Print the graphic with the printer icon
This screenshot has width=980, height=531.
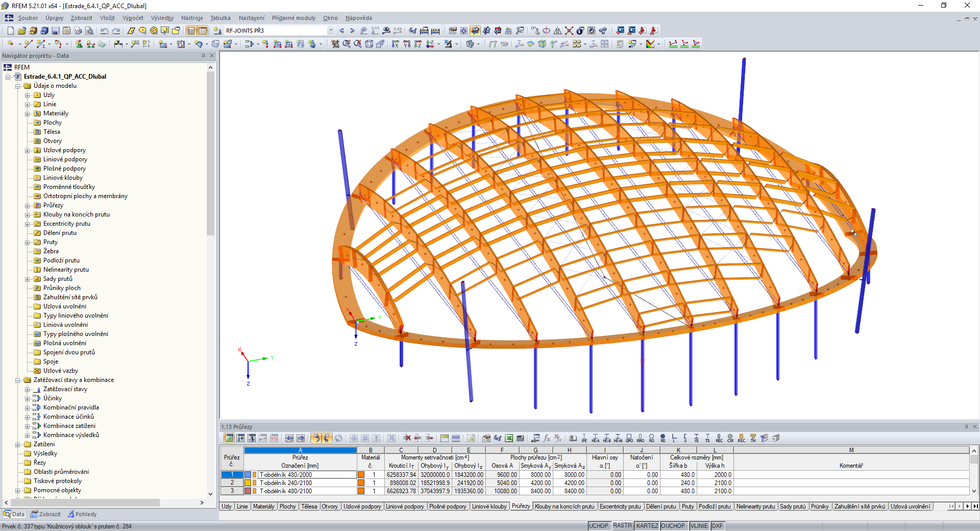click(78, 31)
